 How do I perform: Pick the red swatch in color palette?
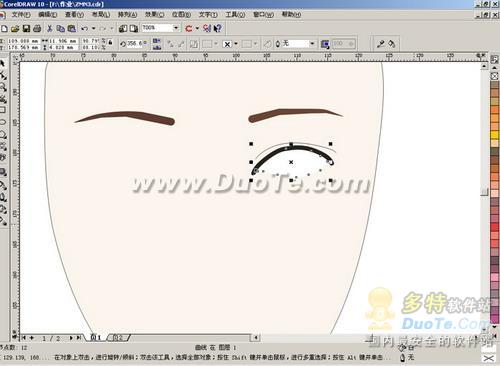coord(494,227)
